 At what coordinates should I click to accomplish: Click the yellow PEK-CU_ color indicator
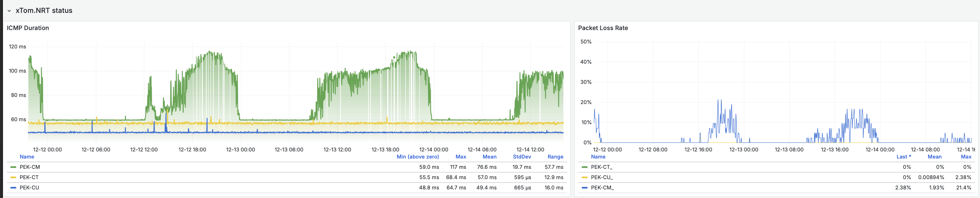(584, 177)
